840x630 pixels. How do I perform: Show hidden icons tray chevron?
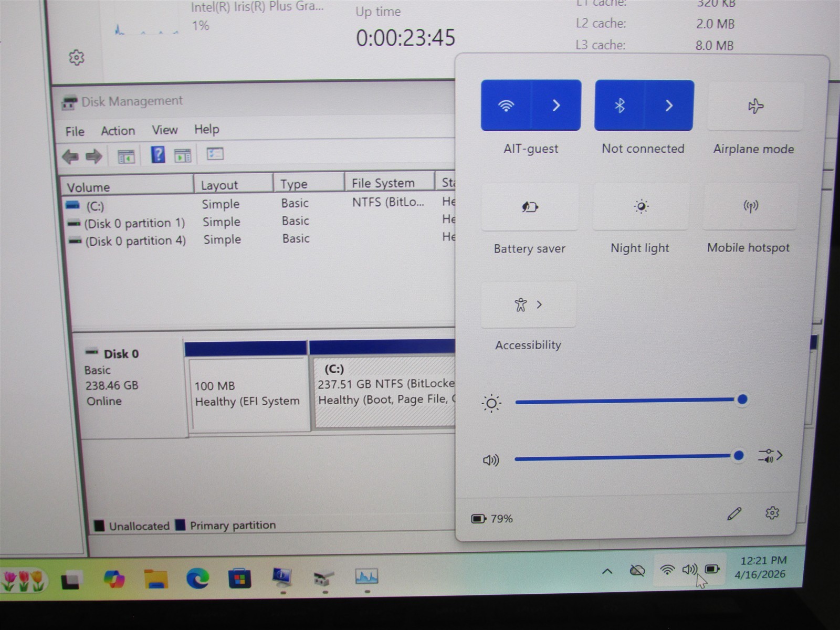pyautogui.click(x=607, y=571)
